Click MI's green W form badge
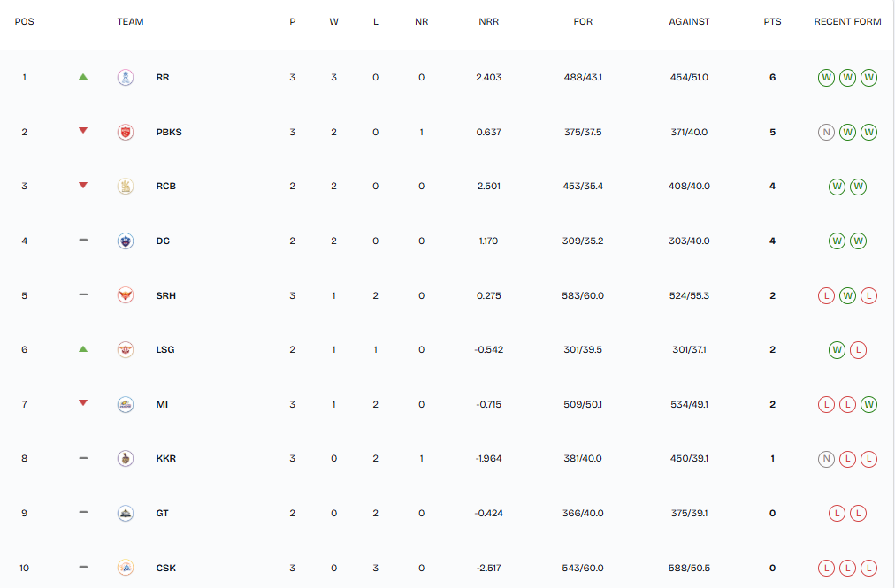This screenshot has width=895, height=588. (x=868, y=405)
